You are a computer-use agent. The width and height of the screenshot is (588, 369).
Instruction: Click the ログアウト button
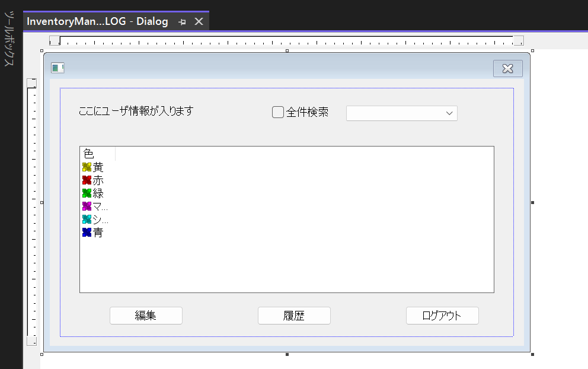(x=442, y=316)
